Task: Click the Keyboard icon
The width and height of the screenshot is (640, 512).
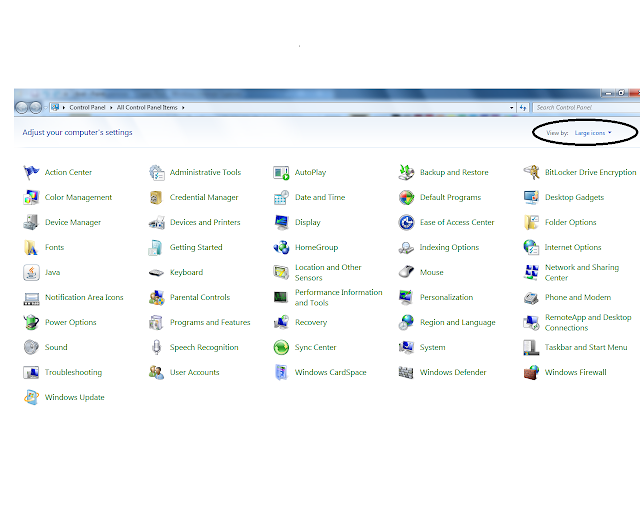Action: coord(156,272)
